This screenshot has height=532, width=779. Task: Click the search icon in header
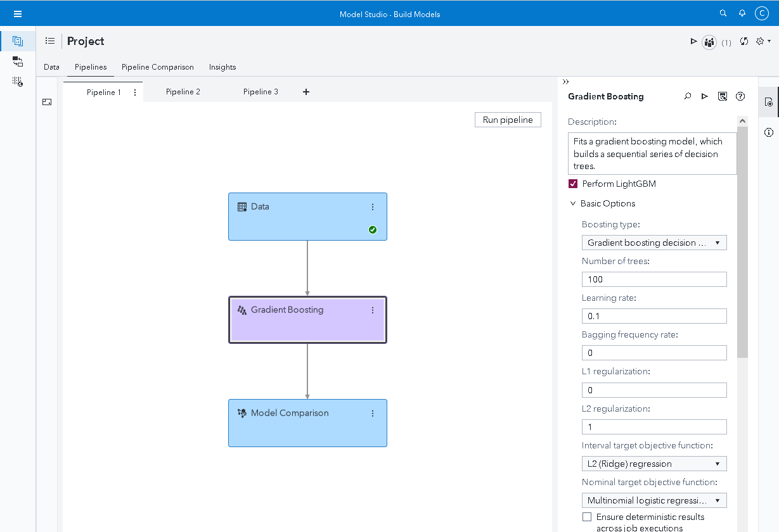[723, 13]
